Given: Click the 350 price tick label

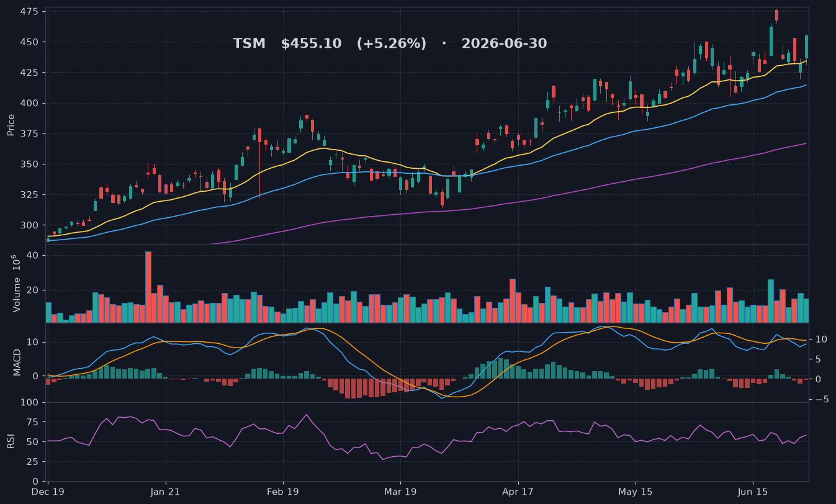Looking at the screenshot, I should point(29,164).
